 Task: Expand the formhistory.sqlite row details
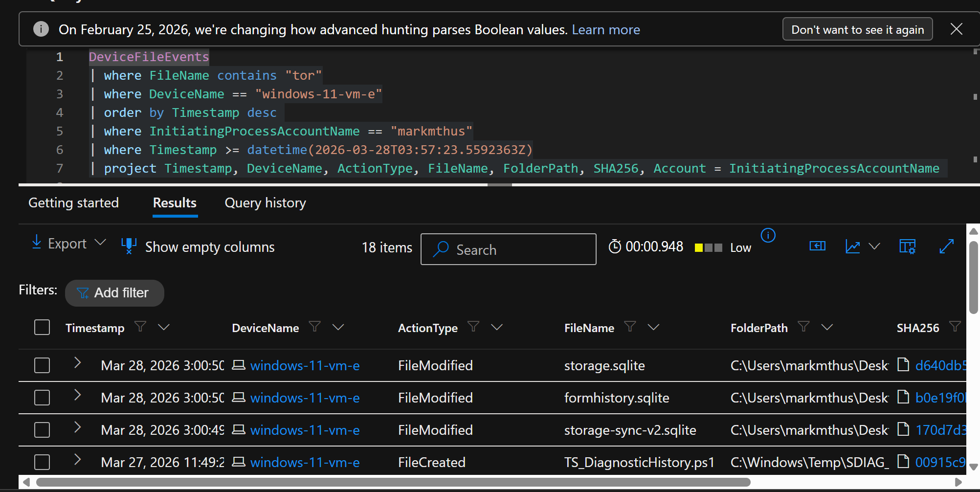point(77,395)
